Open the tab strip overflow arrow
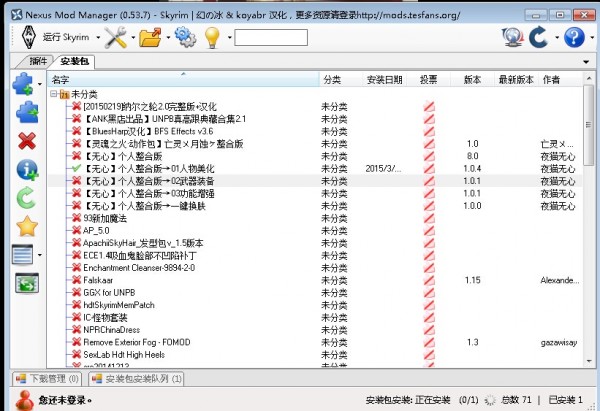 point(586,62)
